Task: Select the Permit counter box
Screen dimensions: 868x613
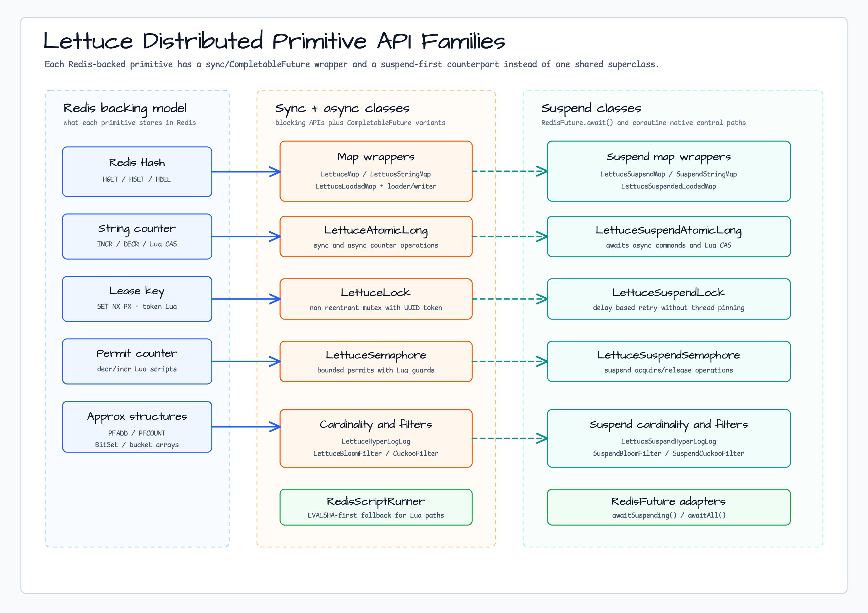Action: coord(137,361)
